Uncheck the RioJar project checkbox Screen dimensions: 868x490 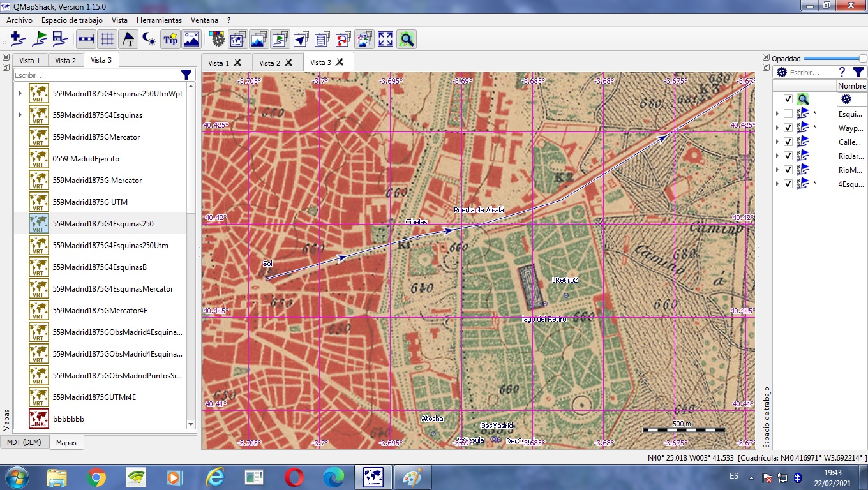coord(788,155)
